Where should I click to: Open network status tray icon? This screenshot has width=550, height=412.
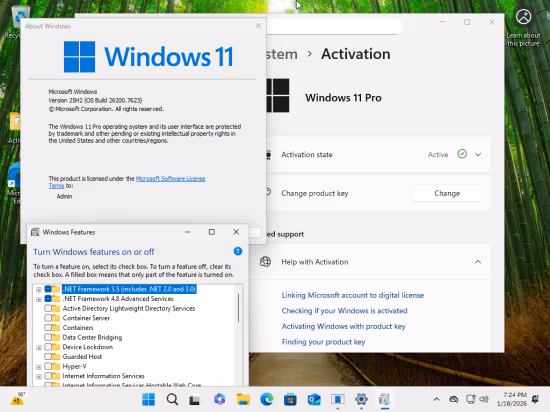(x=470, y=399)
